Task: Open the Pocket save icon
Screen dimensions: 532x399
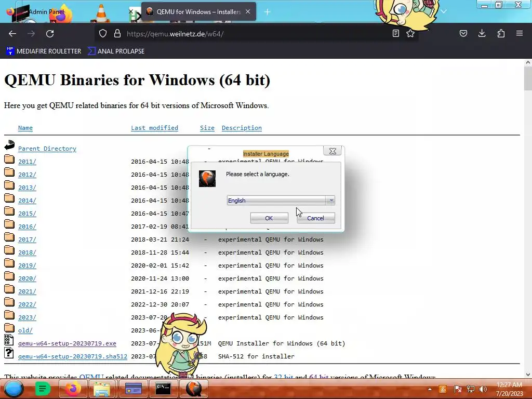Action: click(463, 33)
